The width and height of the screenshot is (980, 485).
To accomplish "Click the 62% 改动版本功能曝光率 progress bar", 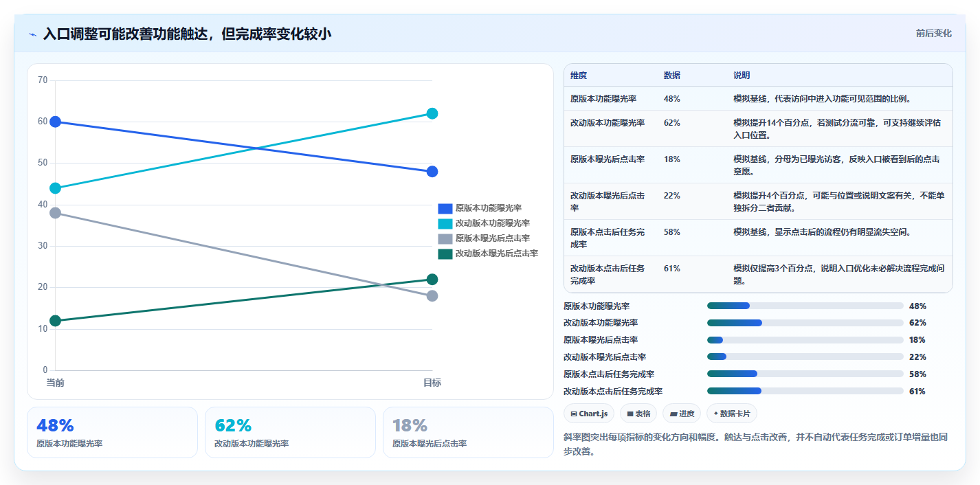I will click(805, 323).
